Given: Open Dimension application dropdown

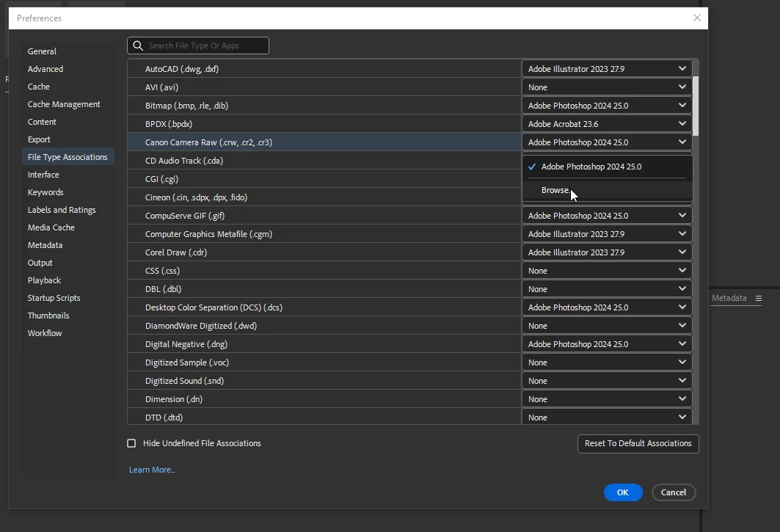Looking at the screenshot, I should coord(606,400).
